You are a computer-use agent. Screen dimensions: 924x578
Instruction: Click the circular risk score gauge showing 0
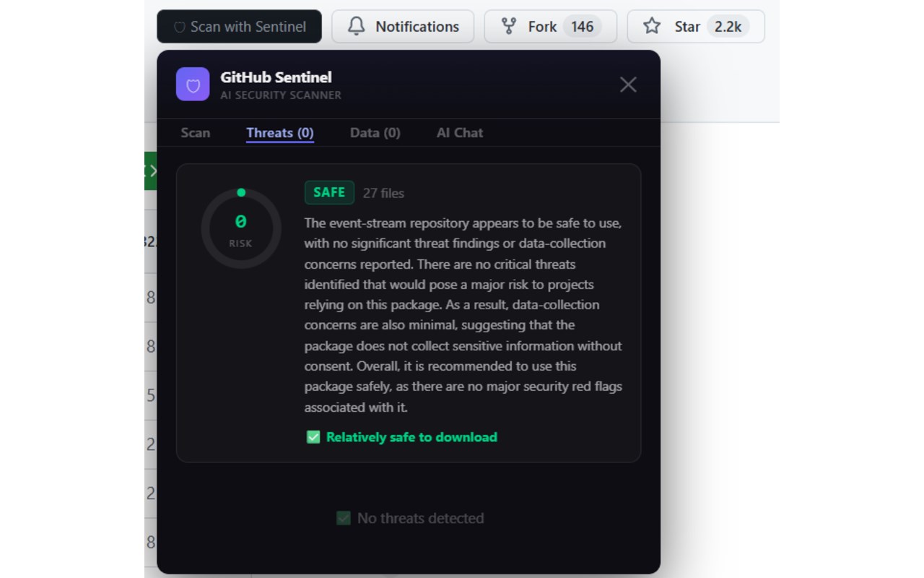click(241, 229)
